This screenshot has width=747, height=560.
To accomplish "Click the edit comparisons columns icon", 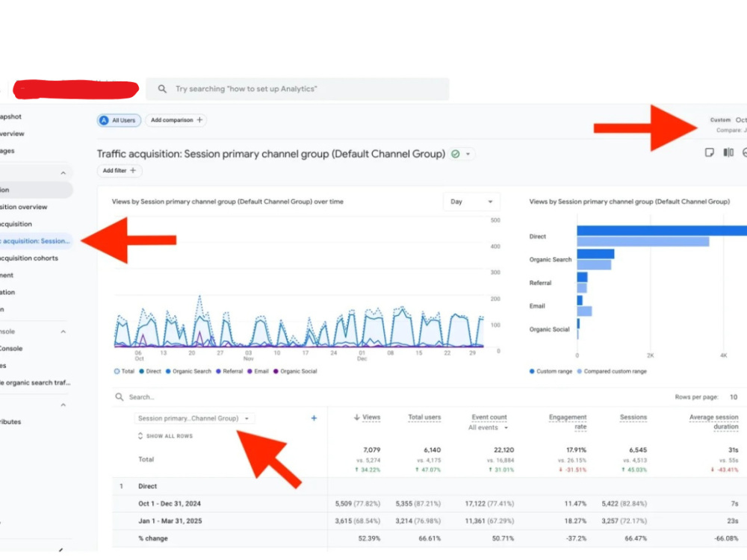I will 728,152.
